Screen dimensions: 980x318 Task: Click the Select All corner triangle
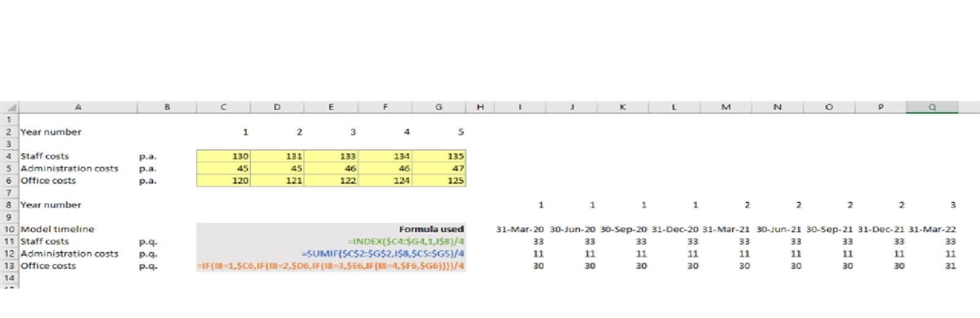pos(9,107)
